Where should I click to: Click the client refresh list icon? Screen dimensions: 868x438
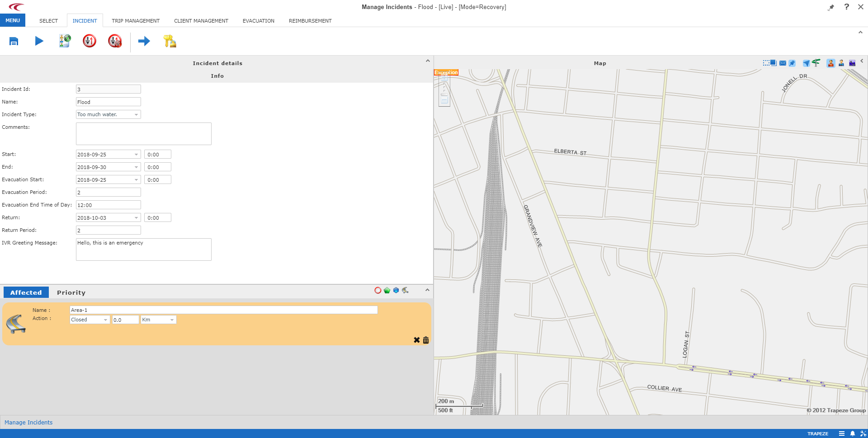click(x=64, y=41)
